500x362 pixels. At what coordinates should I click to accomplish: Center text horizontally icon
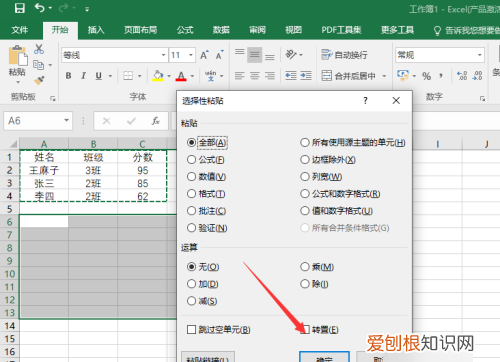(255, 76)
